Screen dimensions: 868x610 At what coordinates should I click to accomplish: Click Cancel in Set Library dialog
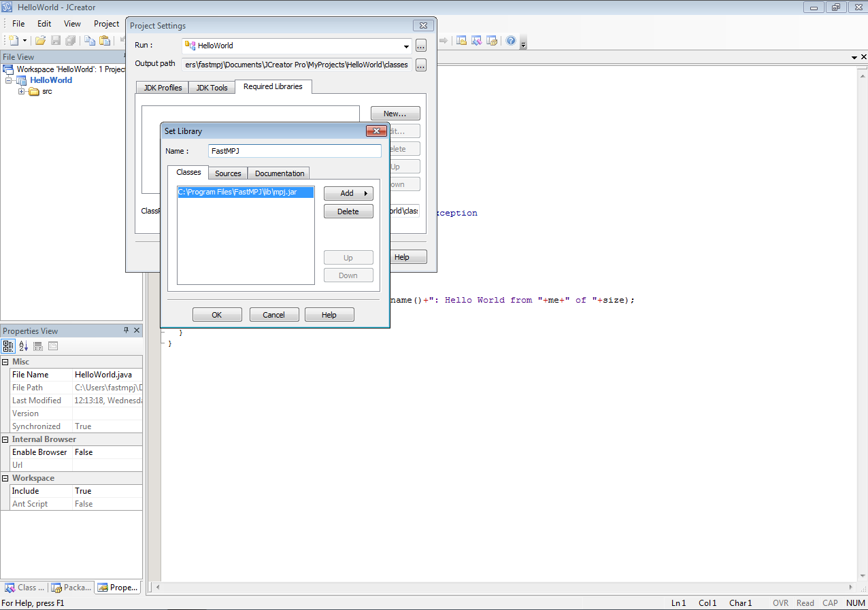274,315
